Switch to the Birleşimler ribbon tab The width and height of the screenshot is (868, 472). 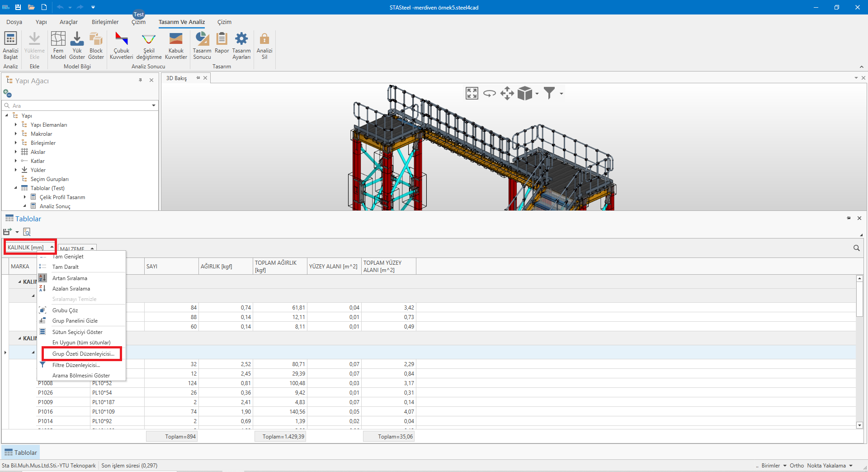(105, 22)
